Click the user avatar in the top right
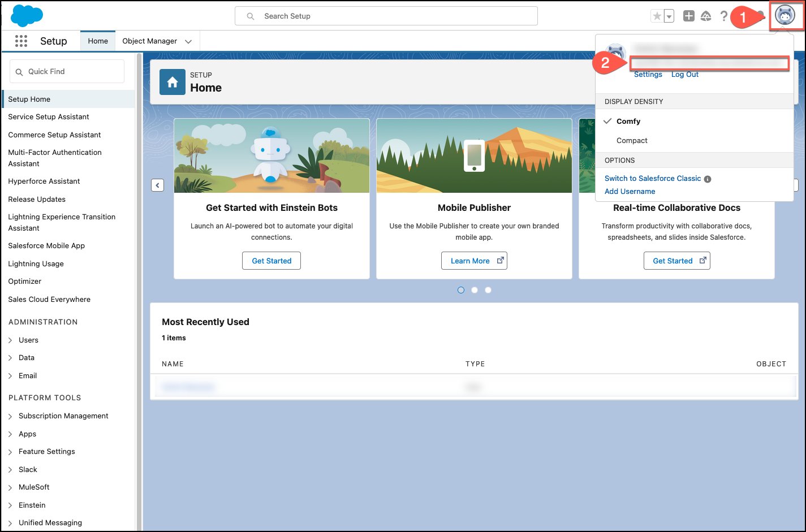The height and width of the screenshot is (532, 806). pyautogui.click(x=785, y=16)
